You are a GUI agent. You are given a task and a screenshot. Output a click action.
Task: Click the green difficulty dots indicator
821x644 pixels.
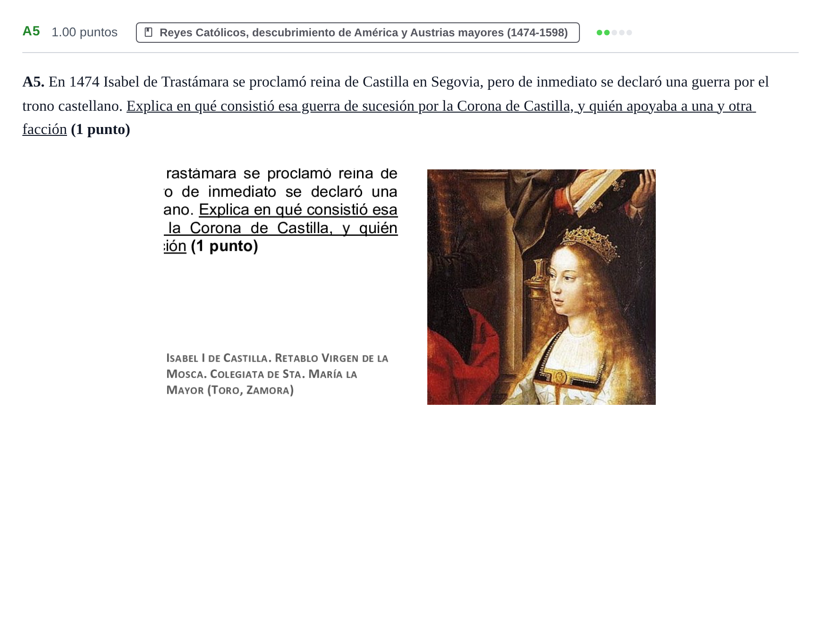tap(614, 33)
